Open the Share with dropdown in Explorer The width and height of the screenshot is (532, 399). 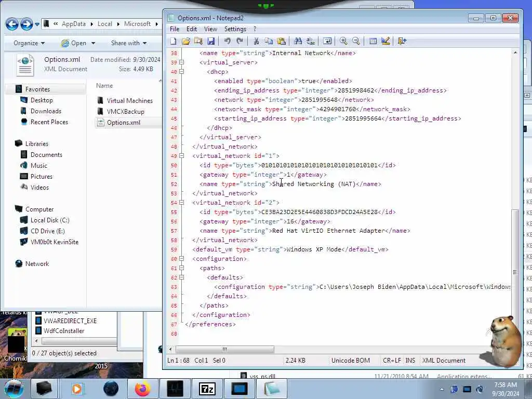pos(129,43)
